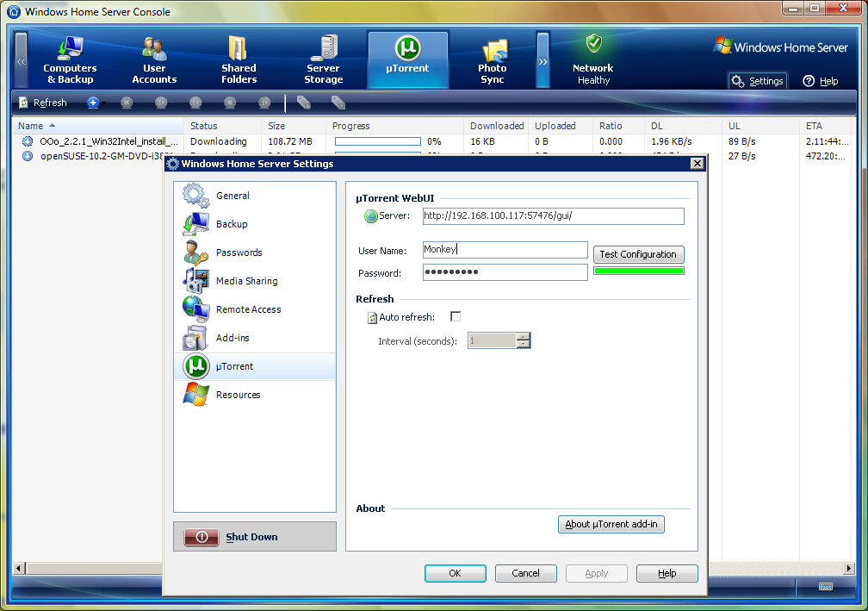The image size is (868, 611).
Task: Decrease the refresh interval with down arrow
Action: 524,344
